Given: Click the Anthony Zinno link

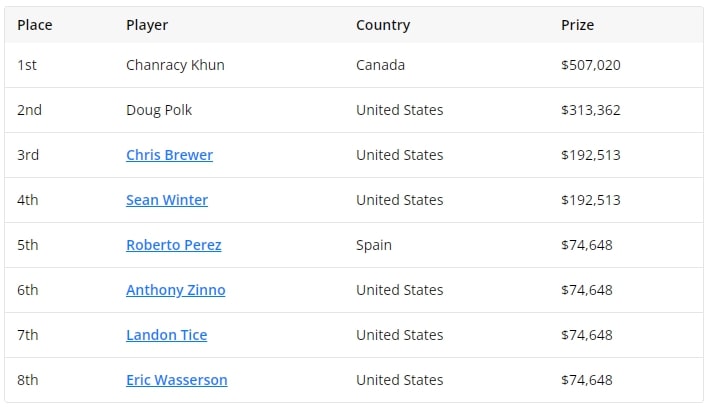Looking at the screenshot, I should pyautogui.click(x=176, y=290).
